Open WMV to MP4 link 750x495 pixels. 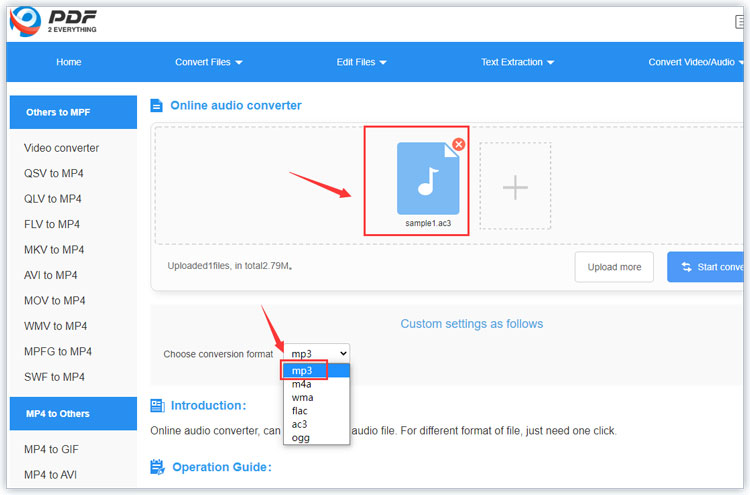click(55, 326)
